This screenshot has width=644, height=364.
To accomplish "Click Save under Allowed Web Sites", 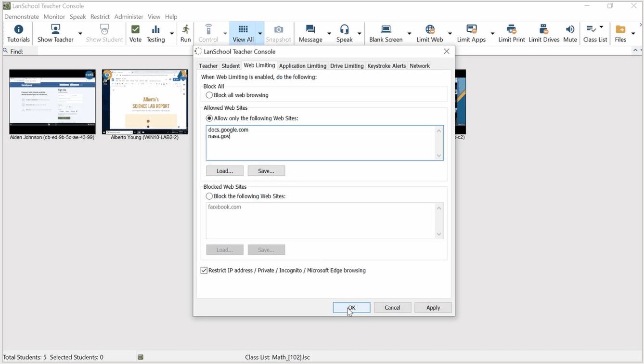I will coord(266,171).
